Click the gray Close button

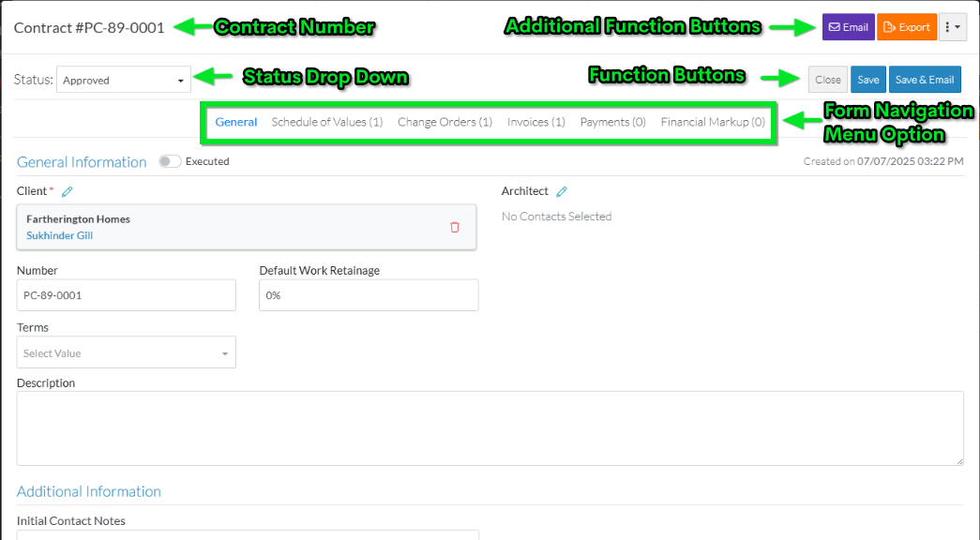(x=827, y=80)
